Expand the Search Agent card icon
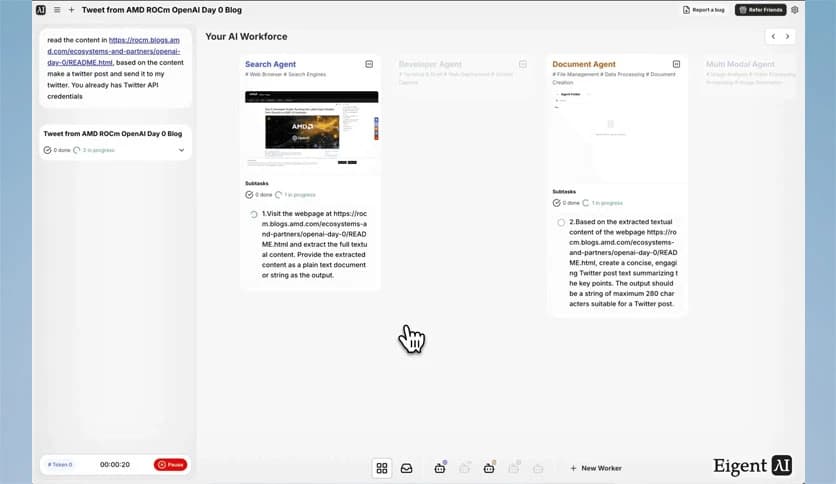 369,64
